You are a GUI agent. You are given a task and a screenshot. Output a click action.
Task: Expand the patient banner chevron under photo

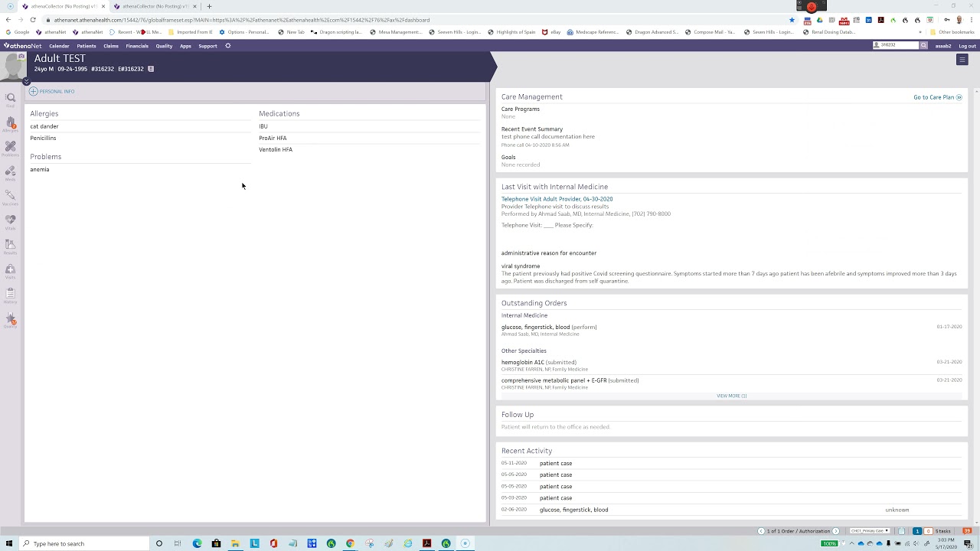tap(26, 81)
